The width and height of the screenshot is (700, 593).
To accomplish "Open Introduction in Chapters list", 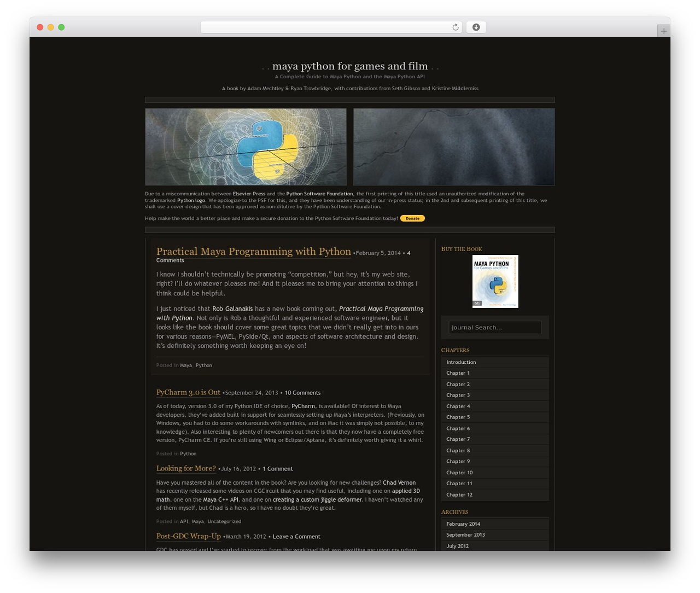I will tap(495, 362).
